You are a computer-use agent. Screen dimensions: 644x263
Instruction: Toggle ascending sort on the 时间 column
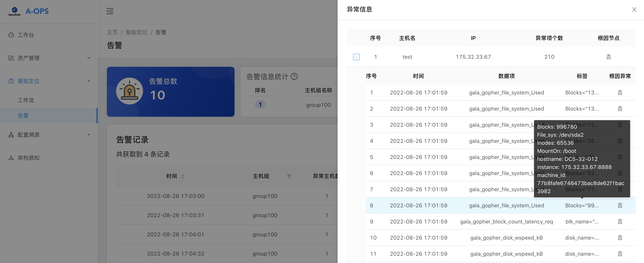182,175
